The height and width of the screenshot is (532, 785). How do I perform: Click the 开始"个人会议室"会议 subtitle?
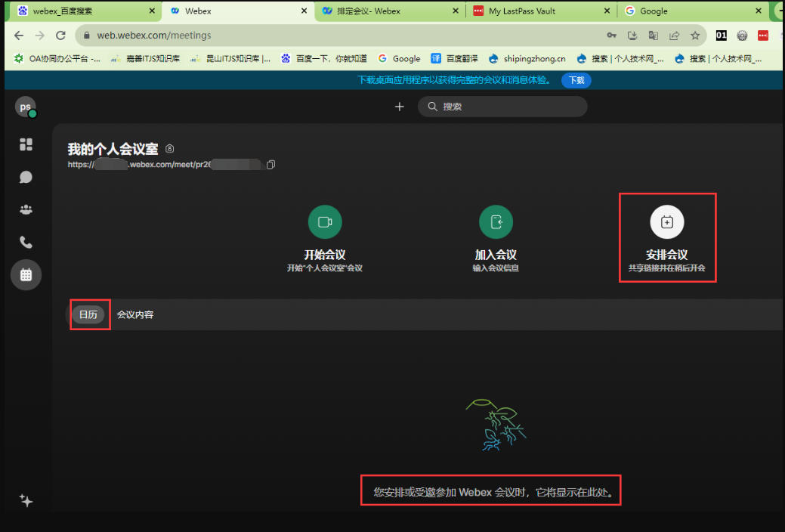pyautogui.click(x=325, y=268)
